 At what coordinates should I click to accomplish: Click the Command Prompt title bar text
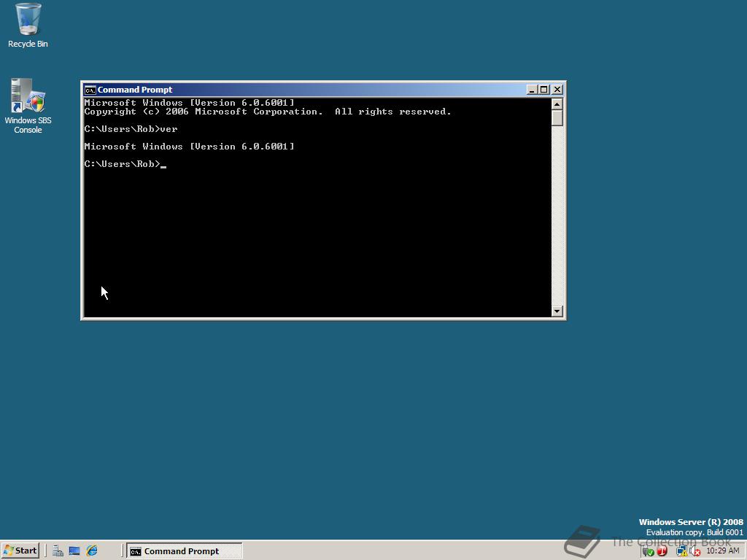(135, 90)
